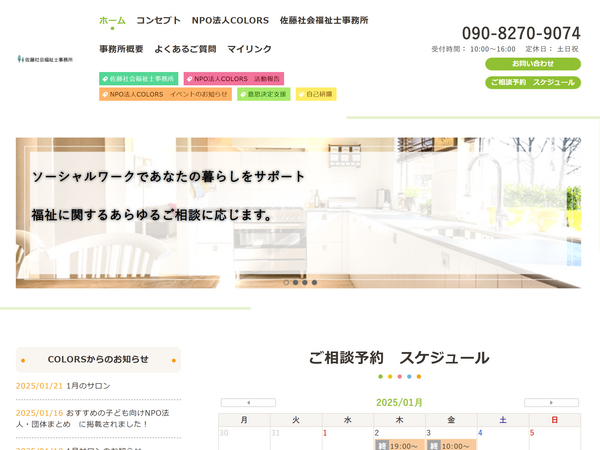The image size is (600, 450).
Task: Go to previous month in calendar
Action: [248, 403]
